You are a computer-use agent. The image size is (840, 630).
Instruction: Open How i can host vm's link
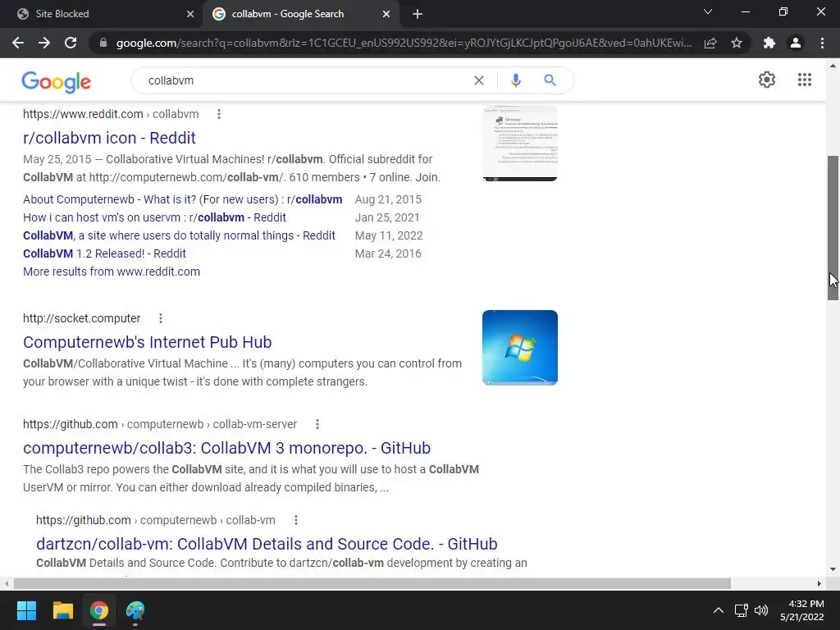(154, 217)
